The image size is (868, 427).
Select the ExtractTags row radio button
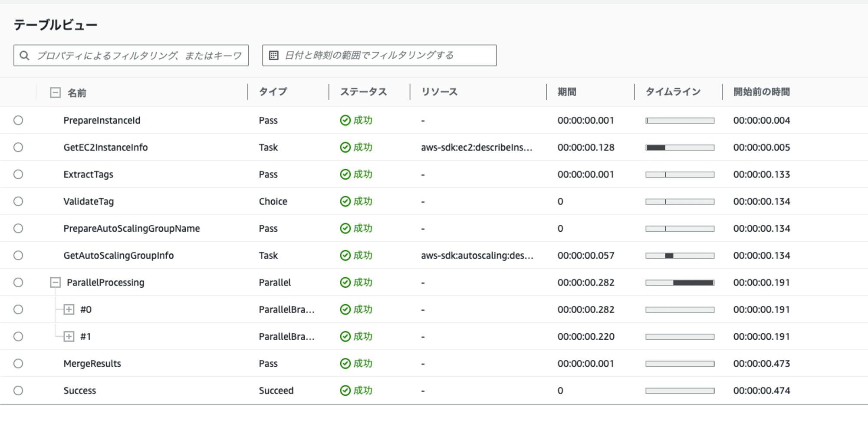point(18,174)
